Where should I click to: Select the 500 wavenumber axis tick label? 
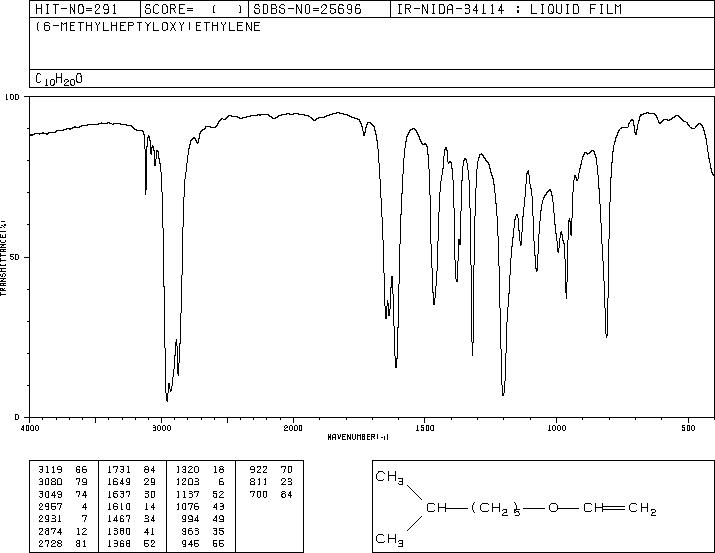click(x=688, y=428)
